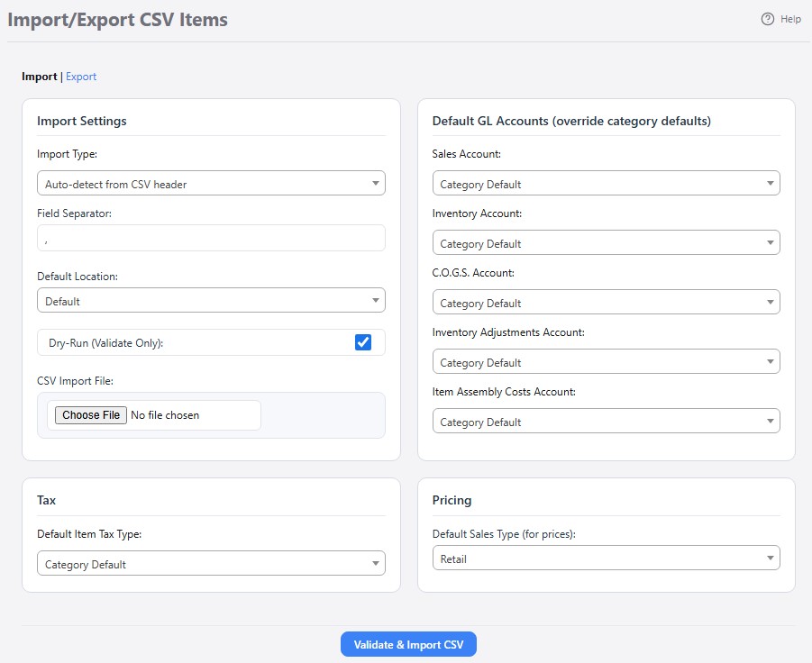Click the Choose File button
Screen dimensions: 812x663
pyautogui.click(x=91, y=415)
